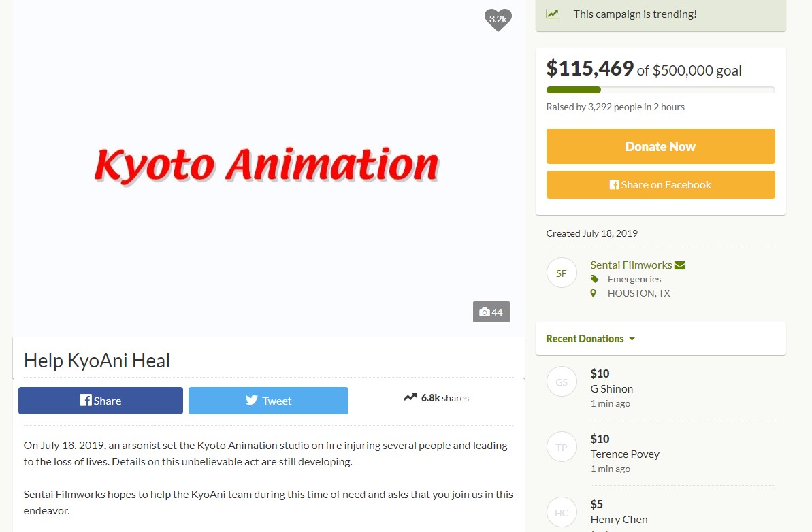Click the Emergencies category tag icon
Screen dimensions: 812x532
click(594, 279)
